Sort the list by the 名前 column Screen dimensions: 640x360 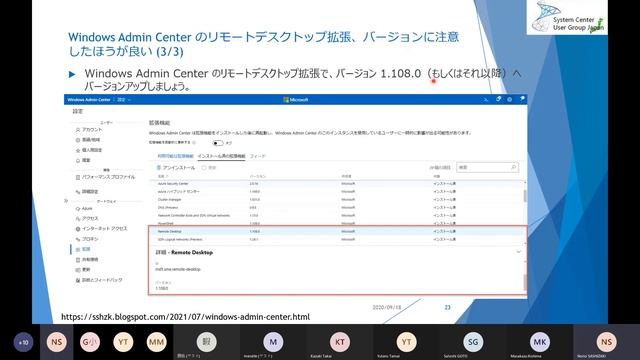pyautogui.click(x=162, y=176)
